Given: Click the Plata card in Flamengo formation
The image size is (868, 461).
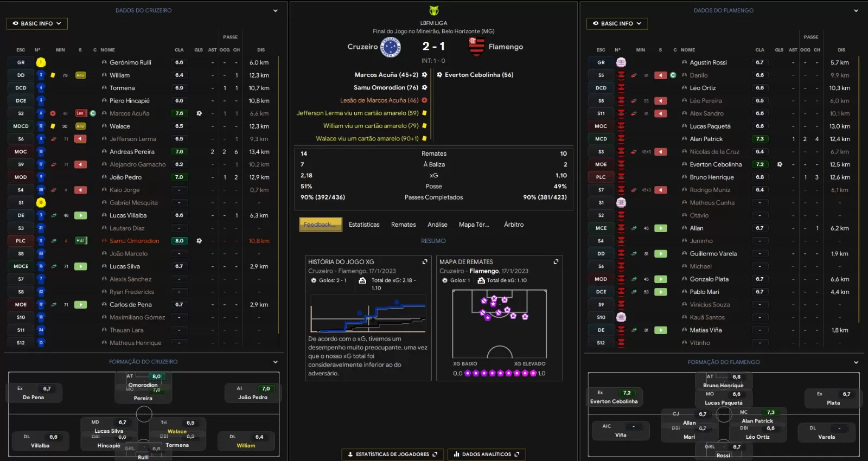Looking at the screenshot, I should [x=833, y=398].
